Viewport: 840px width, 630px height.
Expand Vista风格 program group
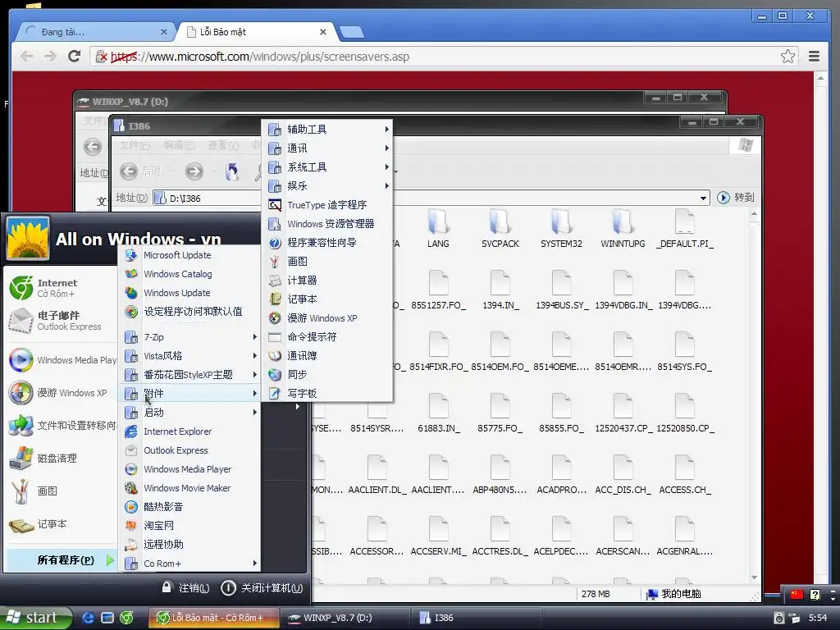point(190,356)
